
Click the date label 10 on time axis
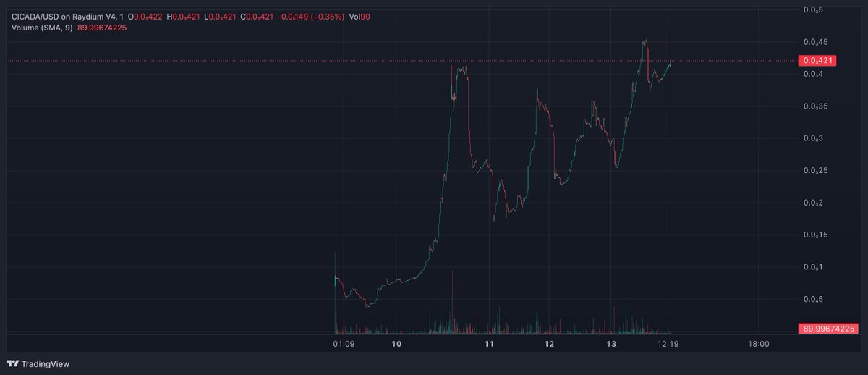click(x=396, y=344)
